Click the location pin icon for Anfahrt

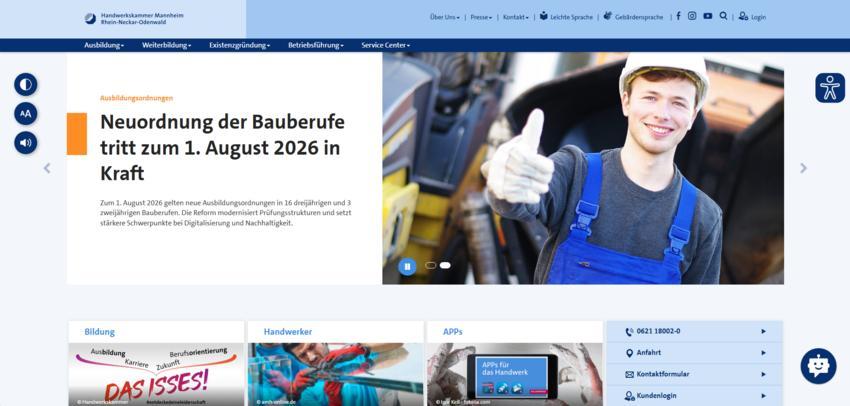coord(629,353)
